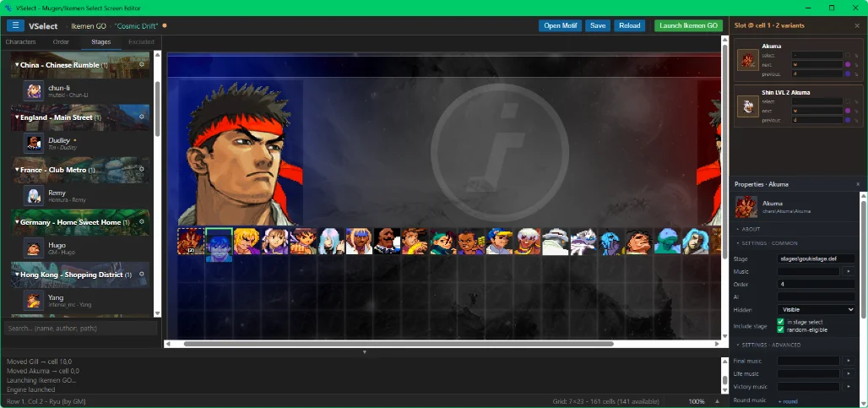Click play button next to Final music field
868x408 pixels.
[849, 361]
